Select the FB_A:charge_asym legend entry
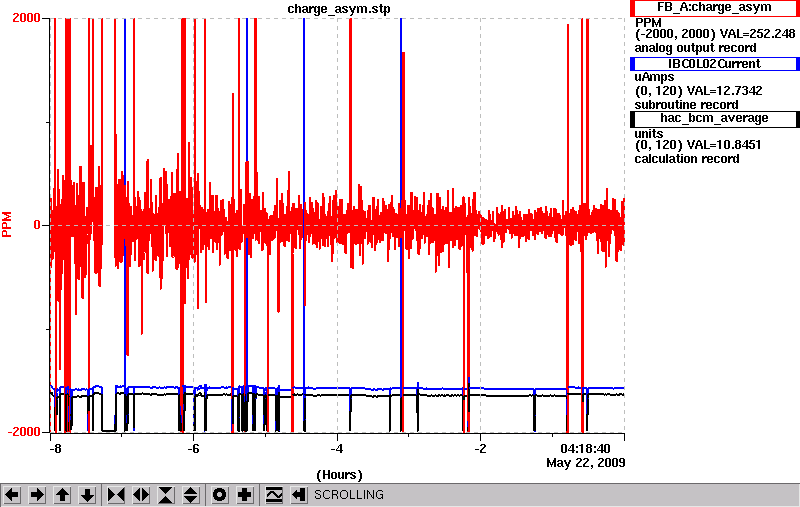Screen dimensions: 800x507 714,8
